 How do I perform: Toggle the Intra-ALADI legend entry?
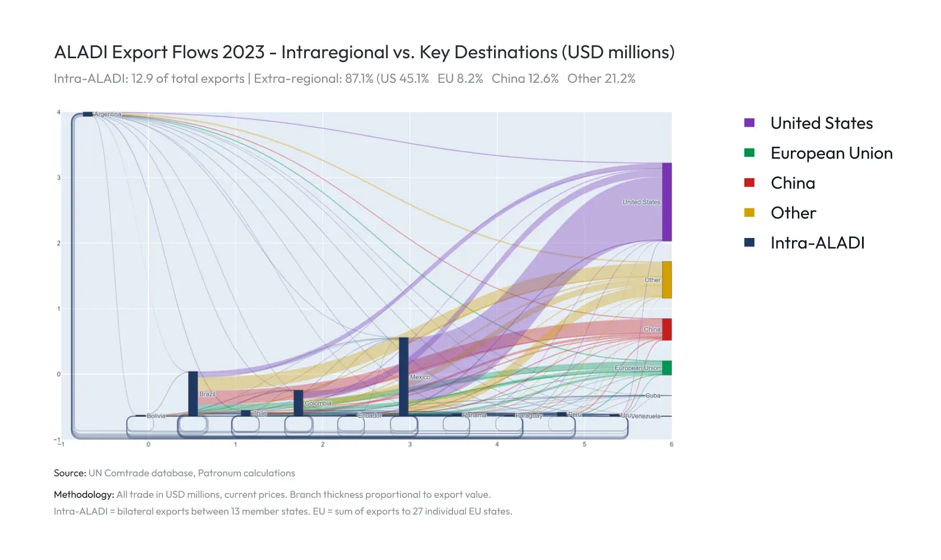point(817,242)
